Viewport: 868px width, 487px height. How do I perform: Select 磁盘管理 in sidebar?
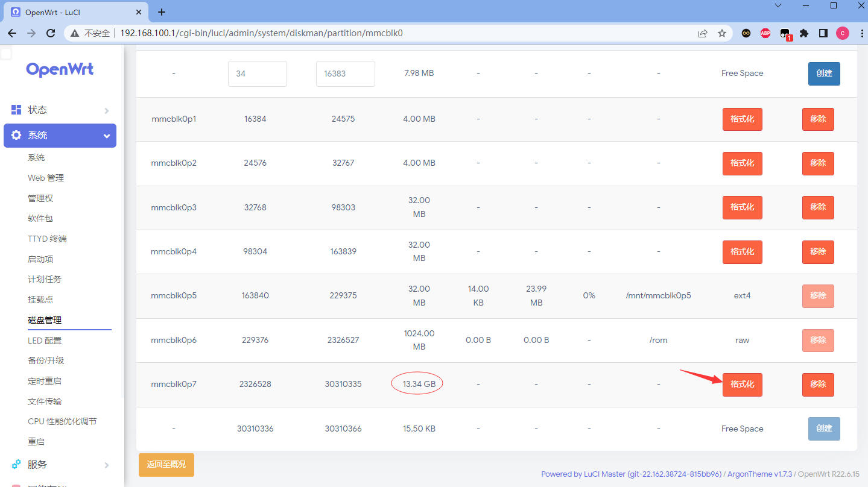tap(45, 320)
